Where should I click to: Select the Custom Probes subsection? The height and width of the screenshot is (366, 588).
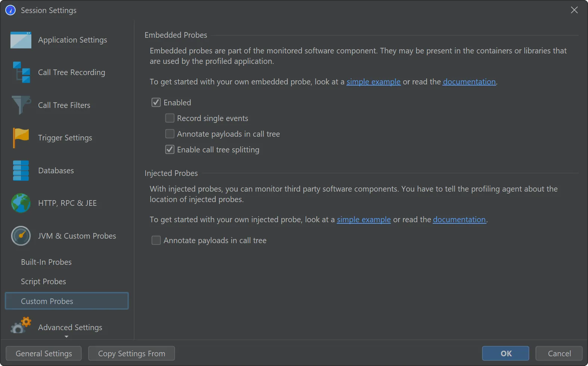[47, 301]
